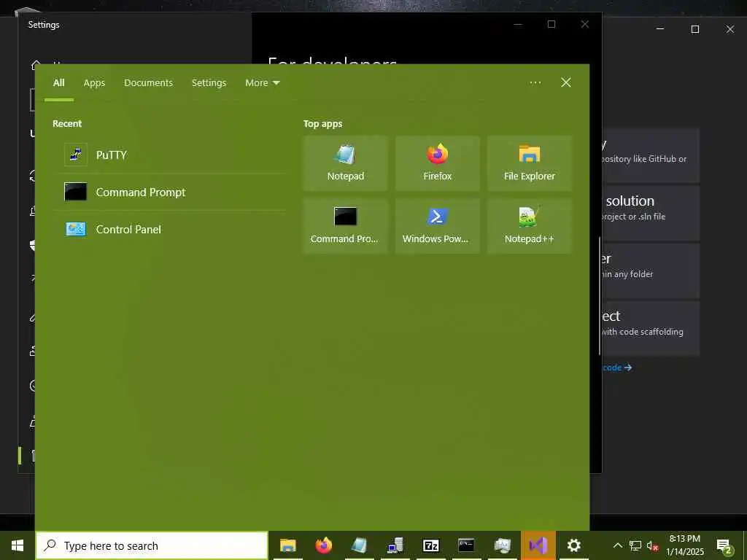Open Command Prompt in the Recent list
Image resolution: width=747 pixels, height=560 pixels.
coord(169,192)
